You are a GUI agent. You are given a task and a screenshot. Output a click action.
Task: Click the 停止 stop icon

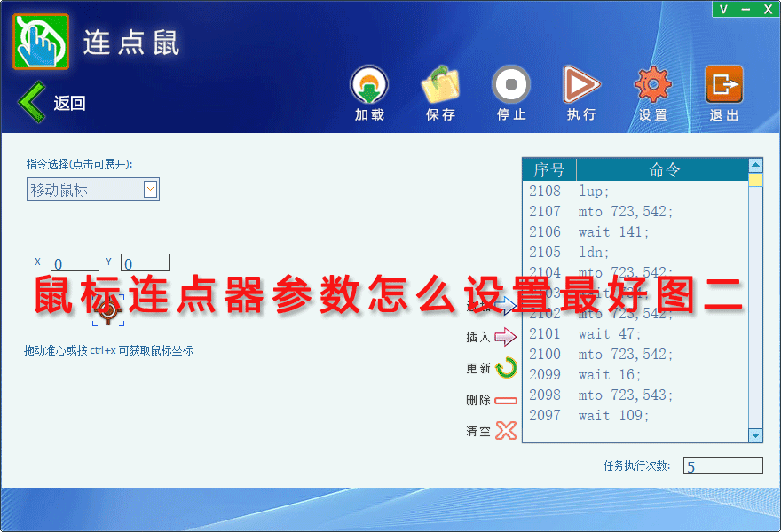(511, 84)
